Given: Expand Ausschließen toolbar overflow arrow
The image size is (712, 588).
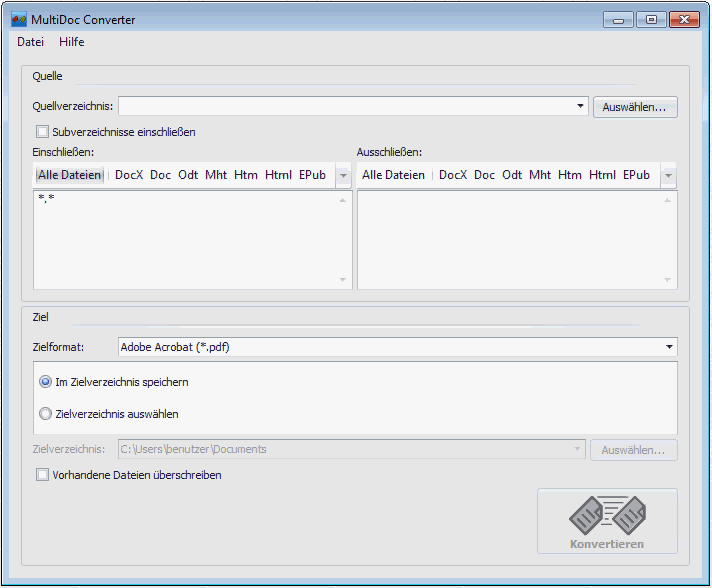Looking at the screenshot, I should (668, 176).
